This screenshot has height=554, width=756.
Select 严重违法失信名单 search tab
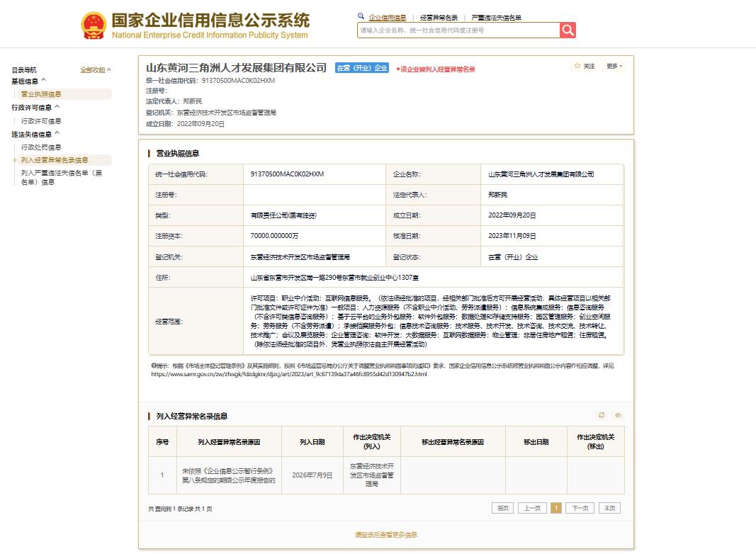coord(496,18)
